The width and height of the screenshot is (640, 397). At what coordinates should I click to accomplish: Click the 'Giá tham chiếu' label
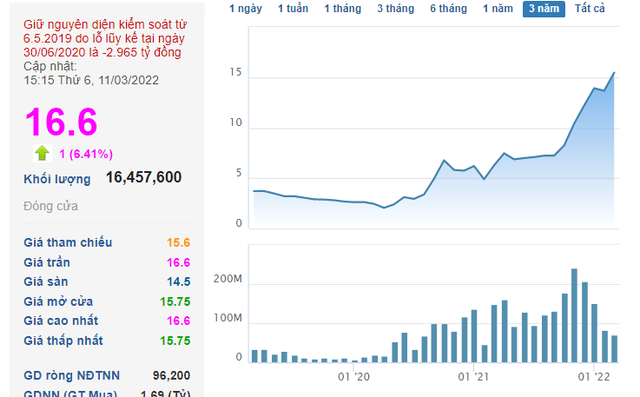click(x=68, y=242)
